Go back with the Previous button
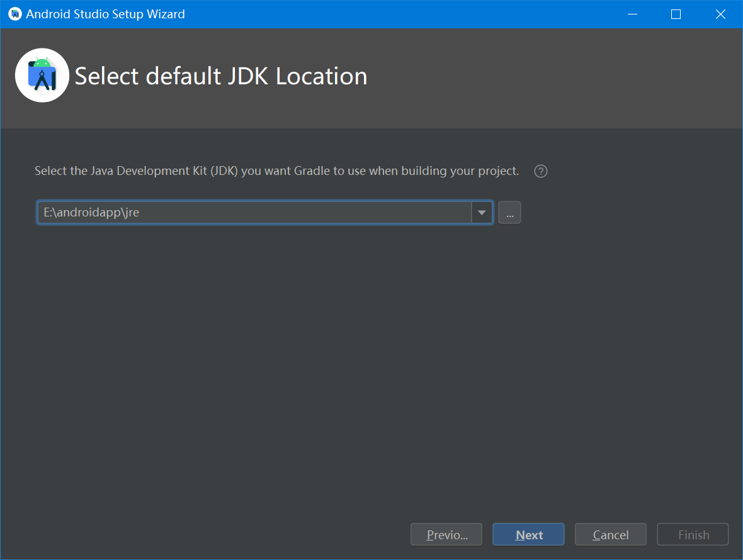 [x=446, y=534]
